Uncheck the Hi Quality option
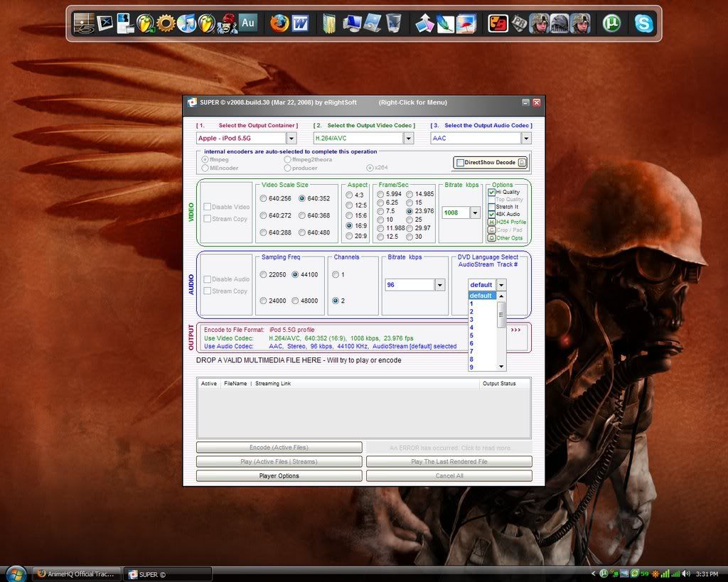Image resolution: width=728 pixels, height=582 pixels. coord(491,192)
